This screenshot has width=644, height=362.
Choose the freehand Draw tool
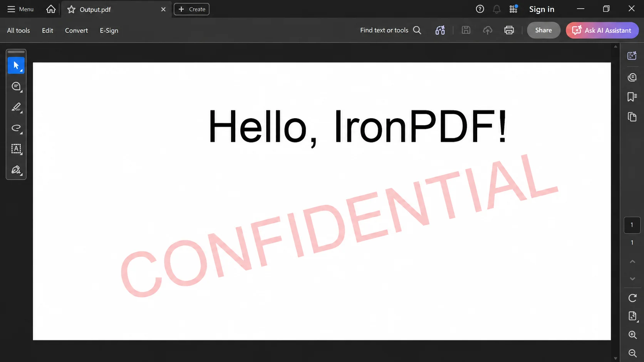(x=16, y=128)
